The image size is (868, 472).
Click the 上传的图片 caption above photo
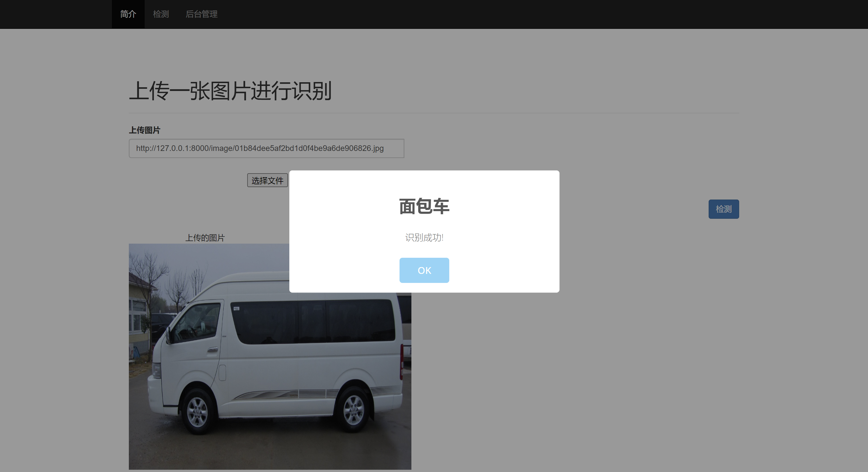(205, 238)
